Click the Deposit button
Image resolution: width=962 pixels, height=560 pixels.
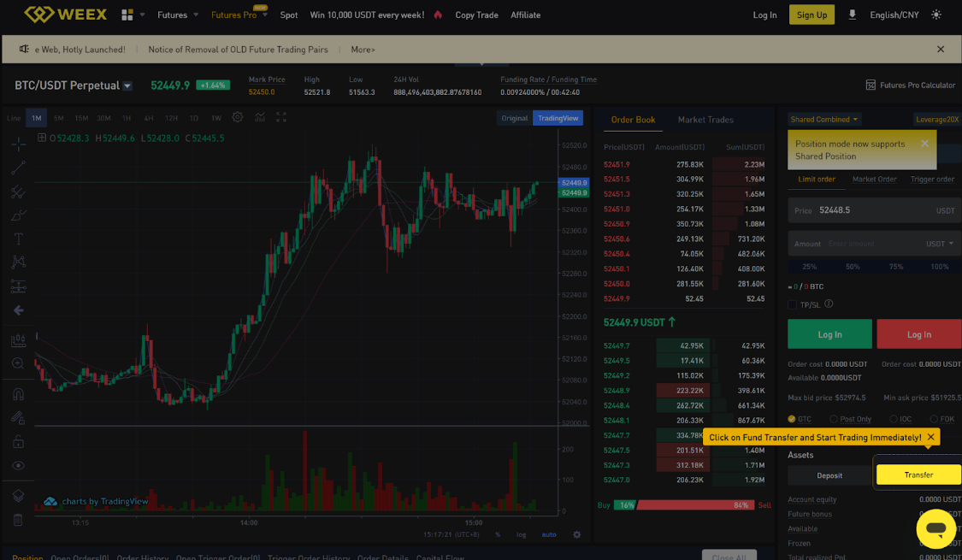coord(829,475)
